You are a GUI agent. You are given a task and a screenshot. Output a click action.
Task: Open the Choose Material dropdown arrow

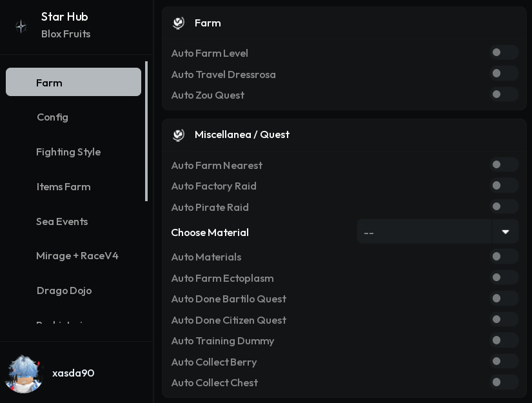505,231
